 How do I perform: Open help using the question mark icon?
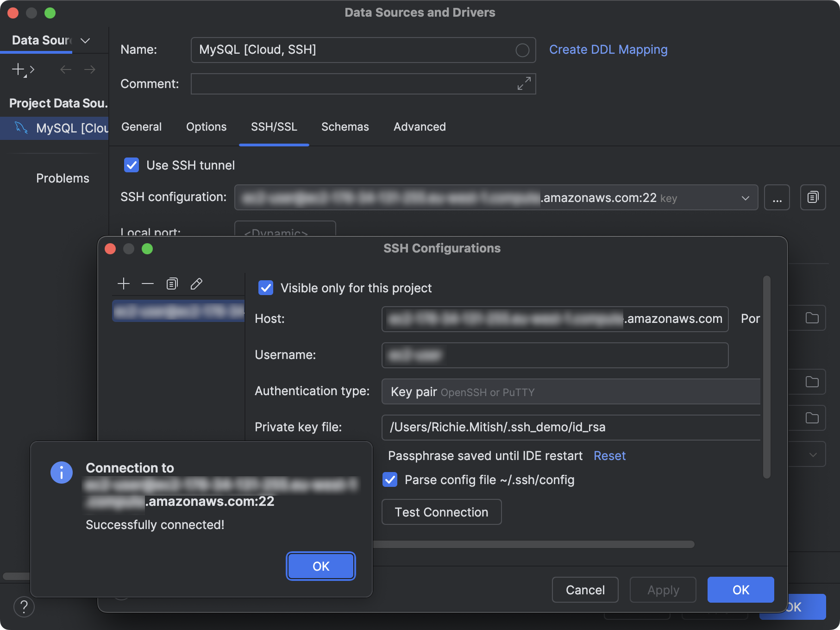point(24,607)
